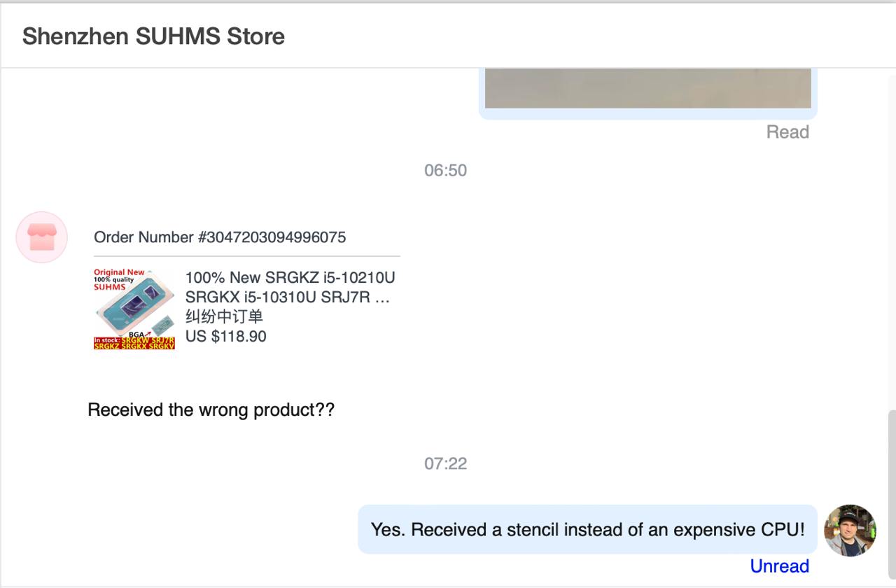896x588 pixels.
Task: Click the 'in stock' banner on product image
Action: [134, 343]
